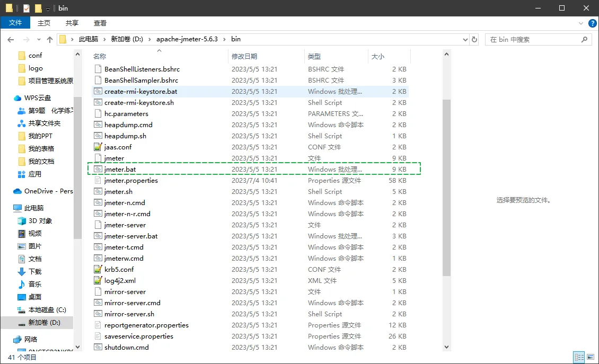Screen dimensions: 599x364
Task: Go back with the left arrow
Action: (11, 39)
